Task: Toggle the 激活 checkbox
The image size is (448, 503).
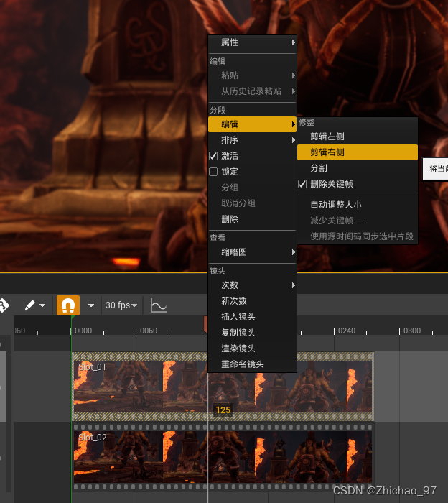Action: click(213, 156)
